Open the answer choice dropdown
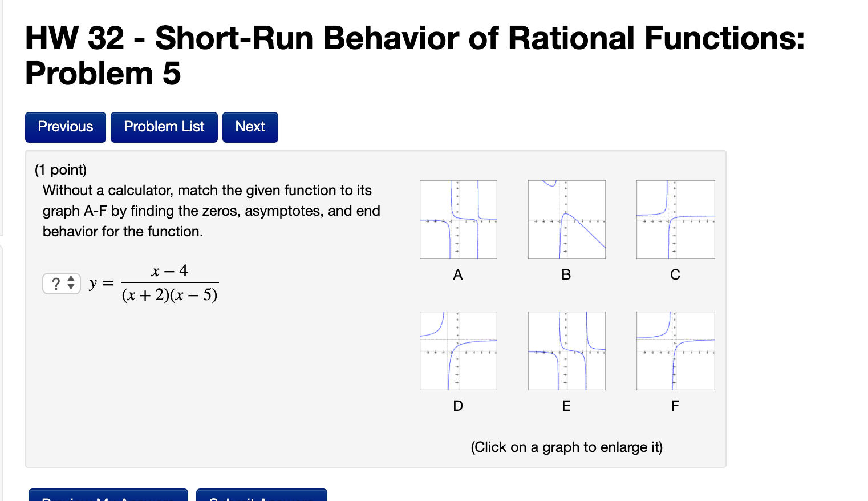This screenshot has height=501, width=868. [61, 283]
